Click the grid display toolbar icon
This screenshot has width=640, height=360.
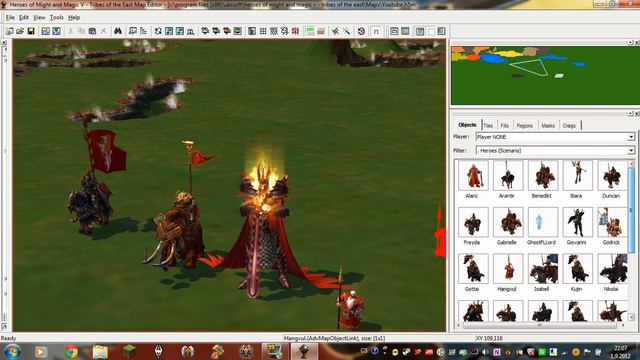[x=263, y=31]
